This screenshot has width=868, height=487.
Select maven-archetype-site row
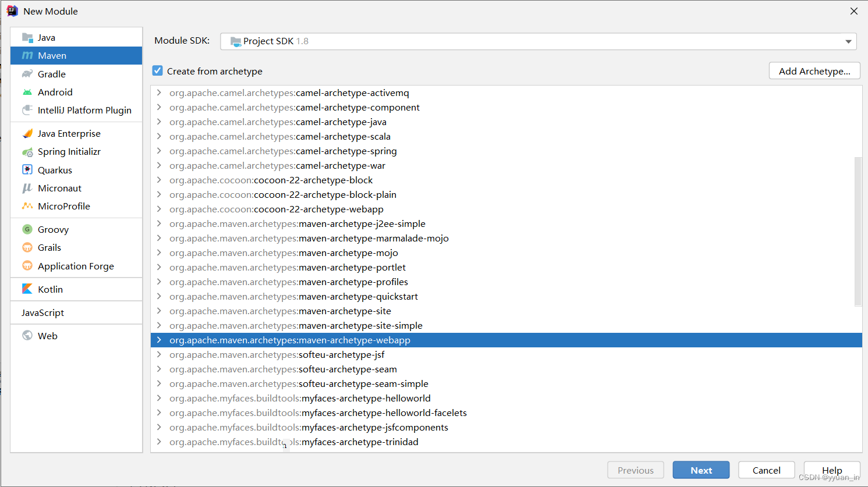[506, 311]
